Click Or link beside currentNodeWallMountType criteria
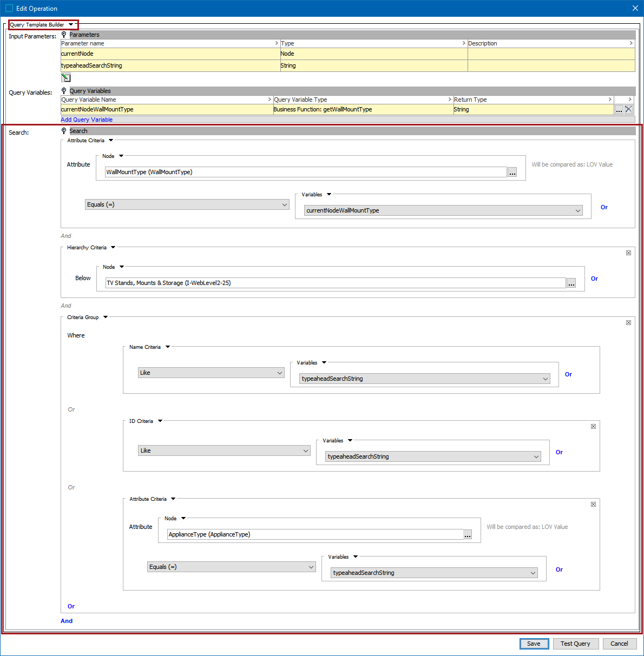The height and width of the screenshot is (656, 644). (604, 207)
